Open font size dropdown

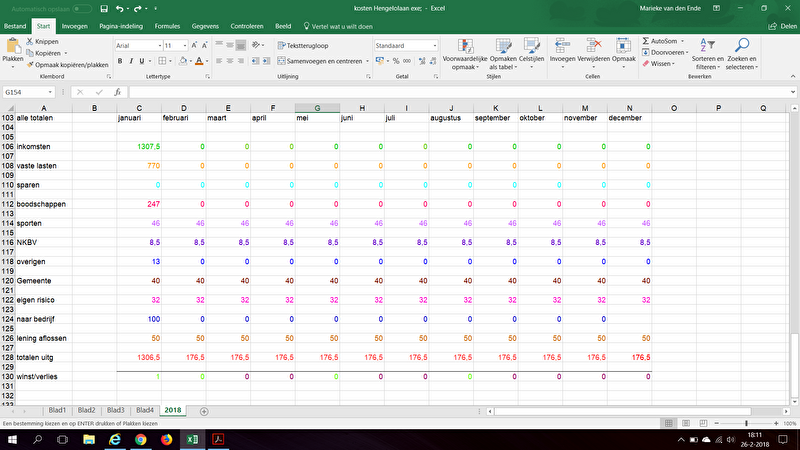click(x=185, y=45)
